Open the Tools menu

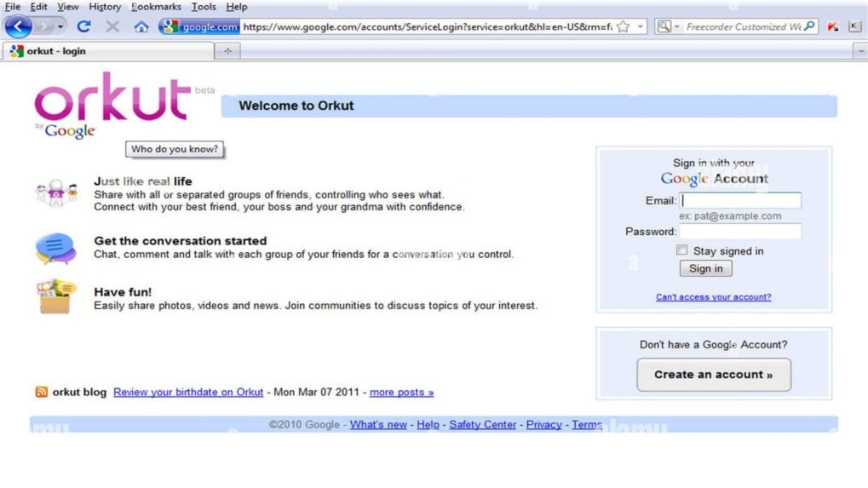[x=204, y=7]
